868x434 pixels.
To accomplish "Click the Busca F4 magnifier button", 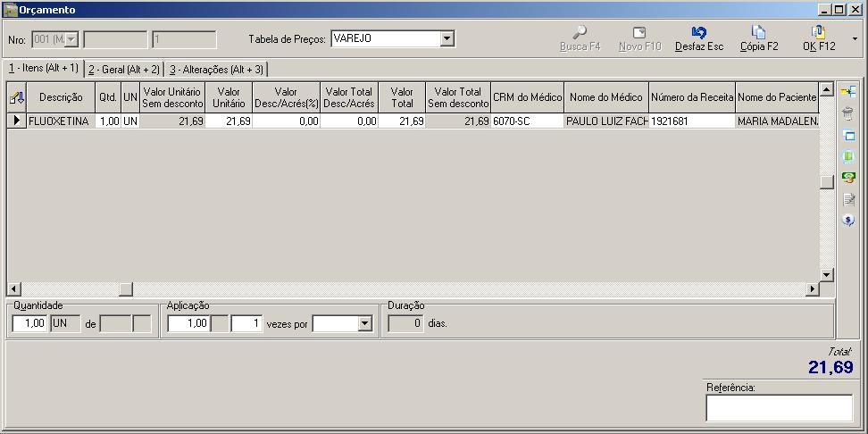I will point(580,38).
